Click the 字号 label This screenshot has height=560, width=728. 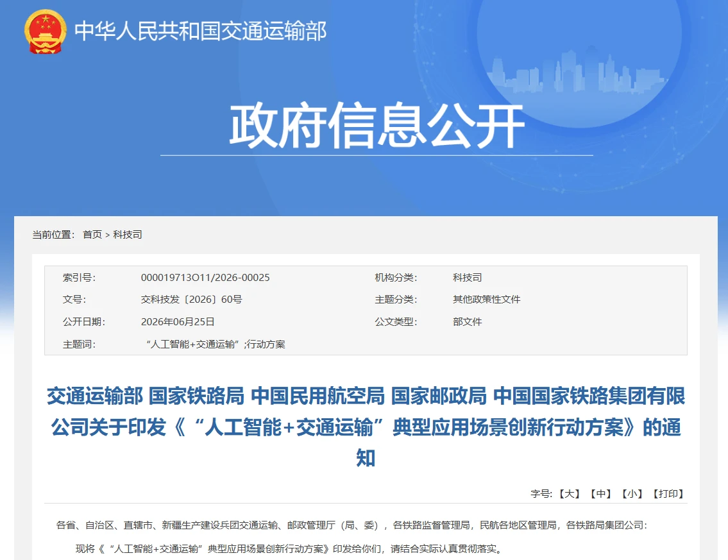541,493
